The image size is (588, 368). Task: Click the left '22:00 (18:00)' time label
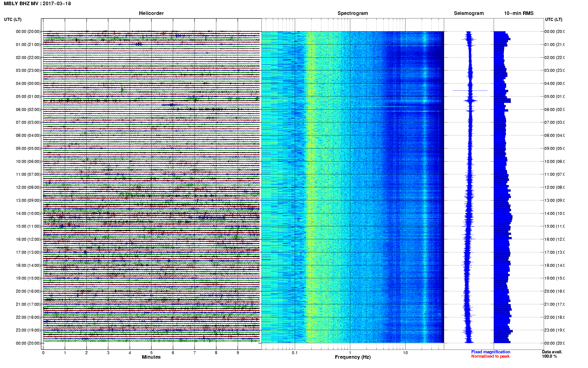(x=28, y=317)
